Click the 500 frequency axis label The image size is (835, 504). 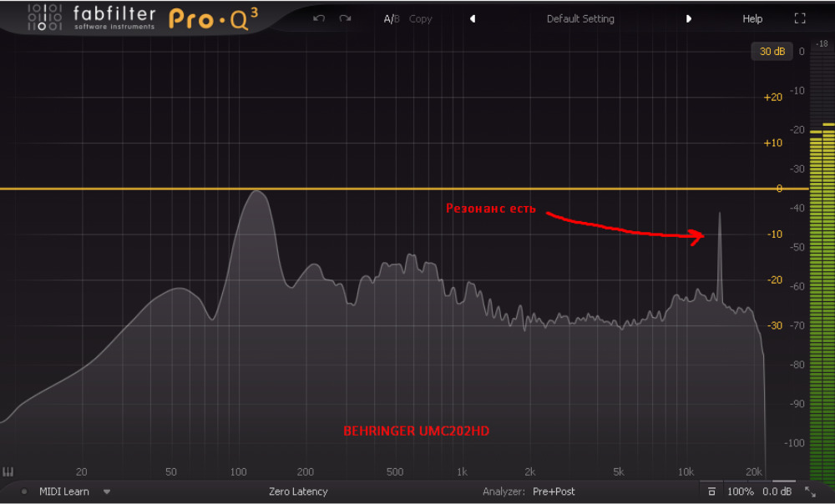point(395,471)
